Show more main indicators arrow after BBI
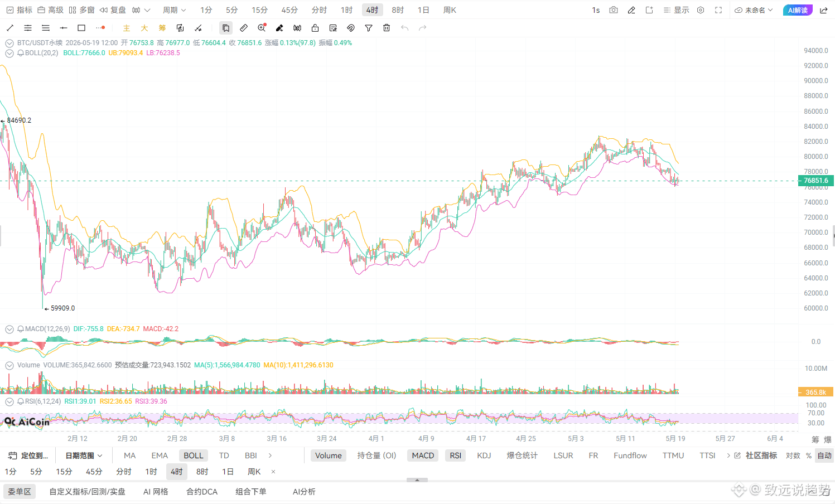 (271, 455)
